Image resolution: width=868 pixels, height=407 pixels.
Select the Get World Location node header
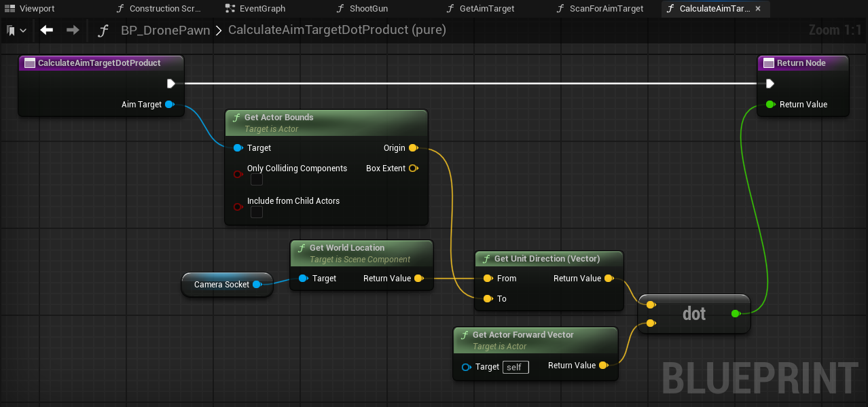pos(361,253)
